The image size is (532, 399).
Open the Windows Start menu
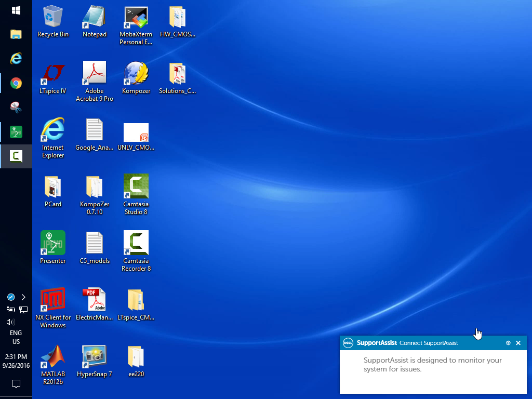(16, 10)
